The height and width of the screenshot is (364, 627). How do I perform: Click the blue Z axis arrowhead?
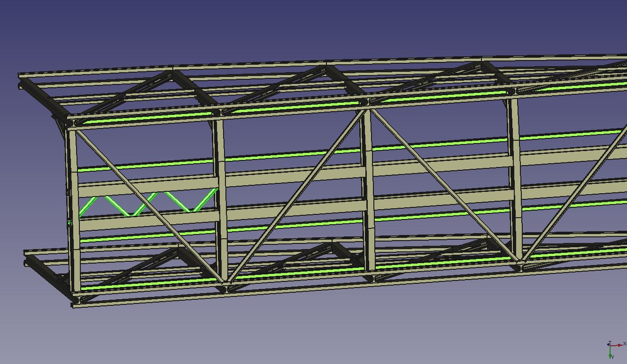tap(610, 343)
